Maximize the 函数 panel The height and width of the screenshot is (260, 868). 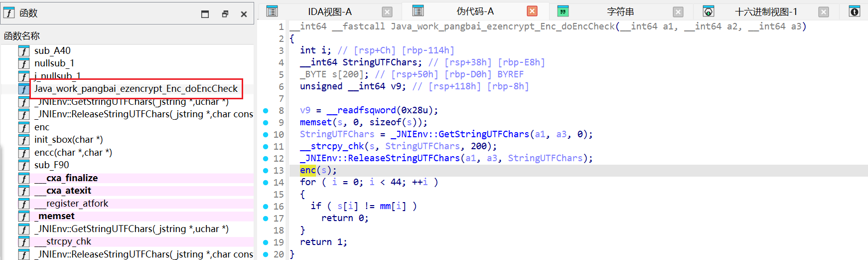tap(205, 14)
